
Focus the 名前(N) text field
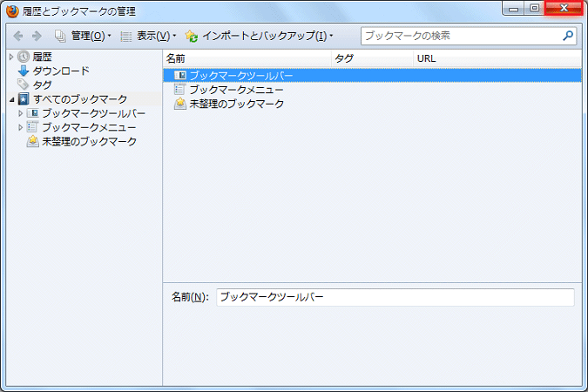(395, 297)
